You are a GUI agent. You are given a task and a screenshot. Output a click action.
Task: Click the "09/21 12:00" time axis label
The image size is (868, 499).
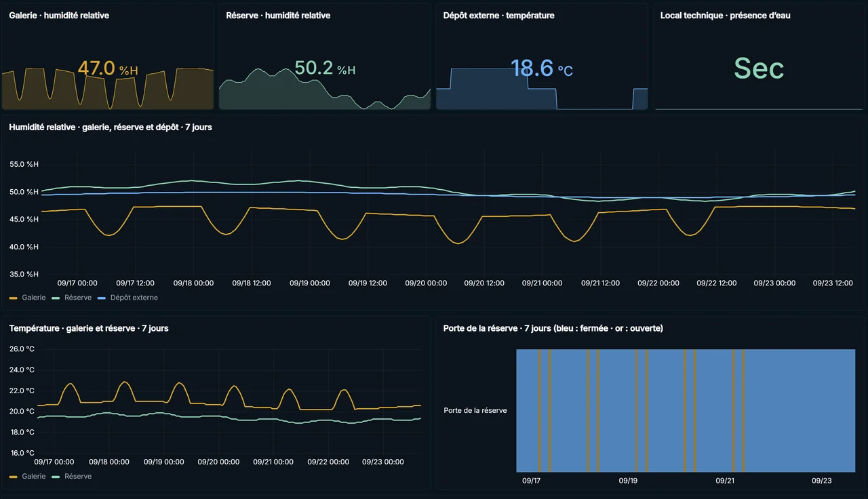pos(601,283)
